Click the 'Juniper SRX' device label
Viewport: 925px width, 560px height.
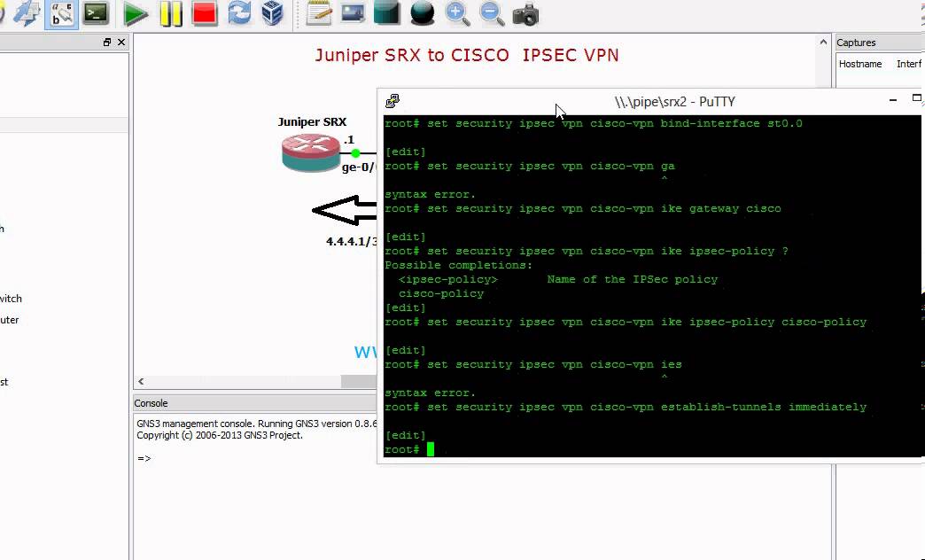click(x=312, y=122)
